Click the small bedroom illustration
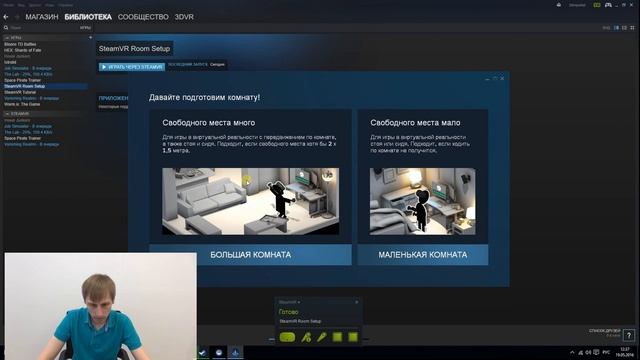640x360 pixels. click(423, 201)
